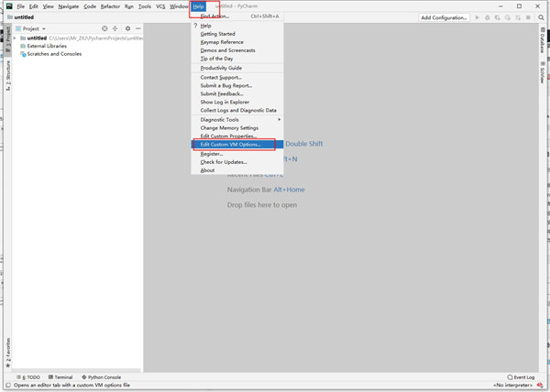Open the Python Console tool window
The width and height of the screenshot is (550, 392).
101,377
